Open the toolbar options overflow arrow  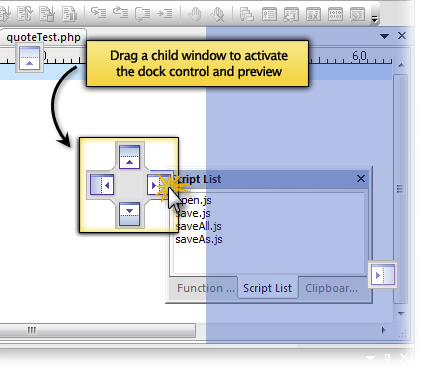pos(375,19)
